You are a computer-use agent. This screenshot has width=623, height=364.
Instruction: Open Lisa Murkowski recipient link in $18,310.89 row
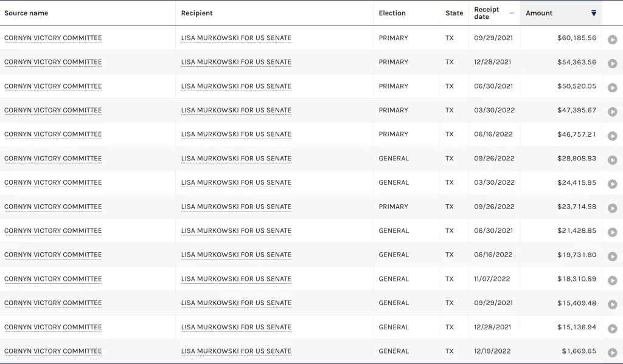(x=236, y=279)
